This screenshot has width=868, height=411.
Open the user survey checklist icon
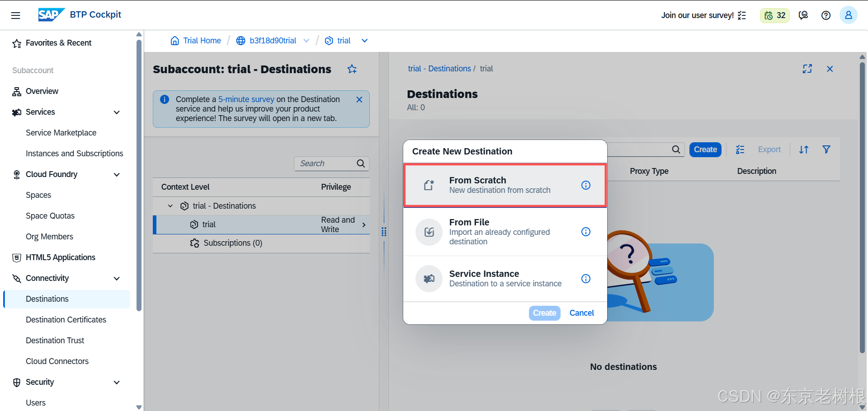742,15
